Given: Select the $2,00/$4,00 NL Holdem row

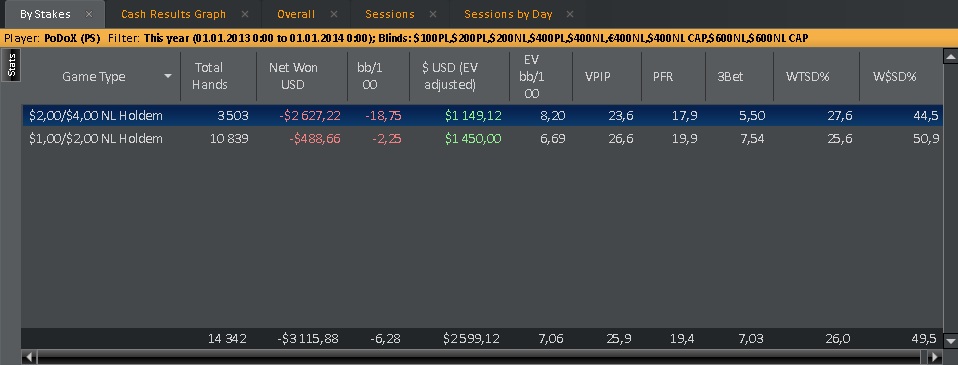Looking at the screenshot, I should pos(482,116).
